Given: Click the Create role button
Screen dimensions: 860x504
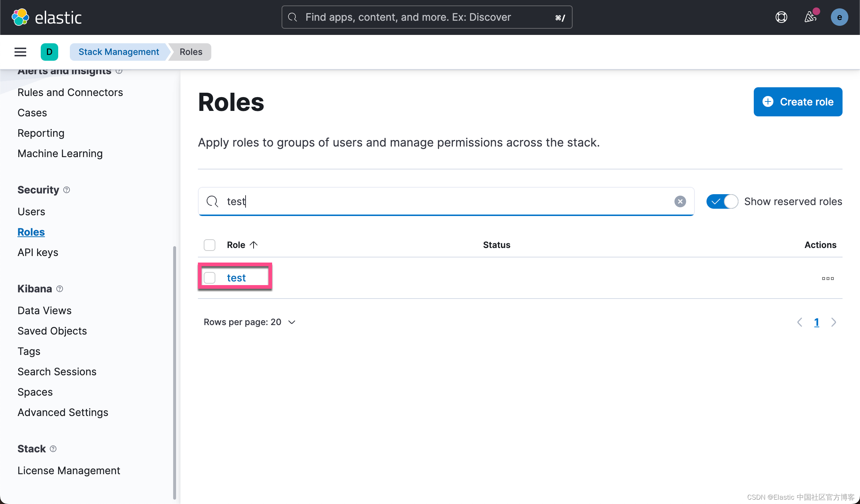Looking at the screenshot, I should [798, 102].
